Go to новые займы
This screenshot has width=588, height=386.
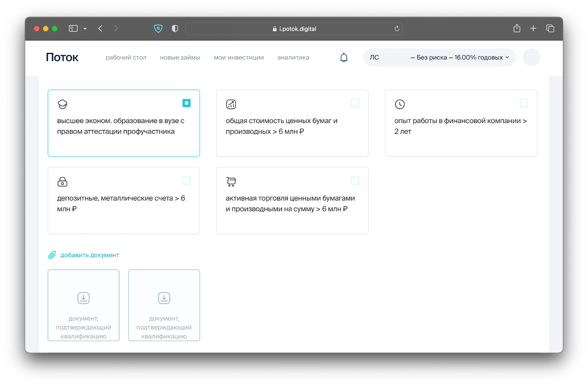pos(180,57)
